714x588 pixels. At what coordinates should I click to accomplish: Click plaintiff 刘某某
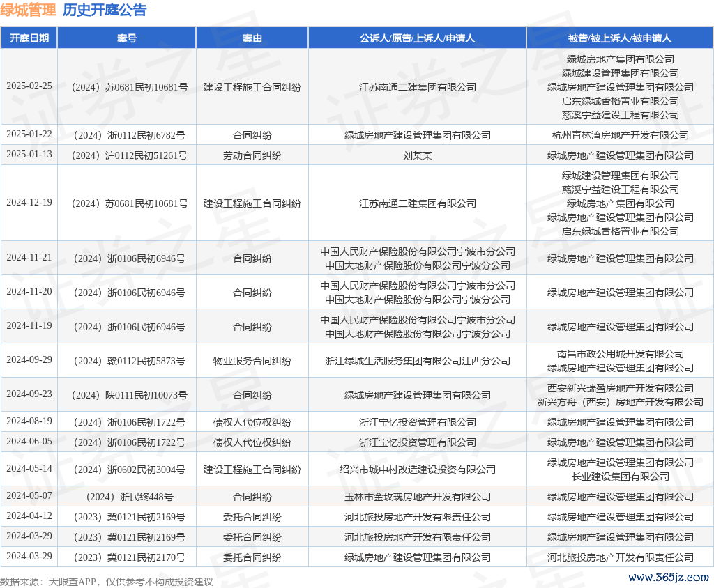[417, 155]
